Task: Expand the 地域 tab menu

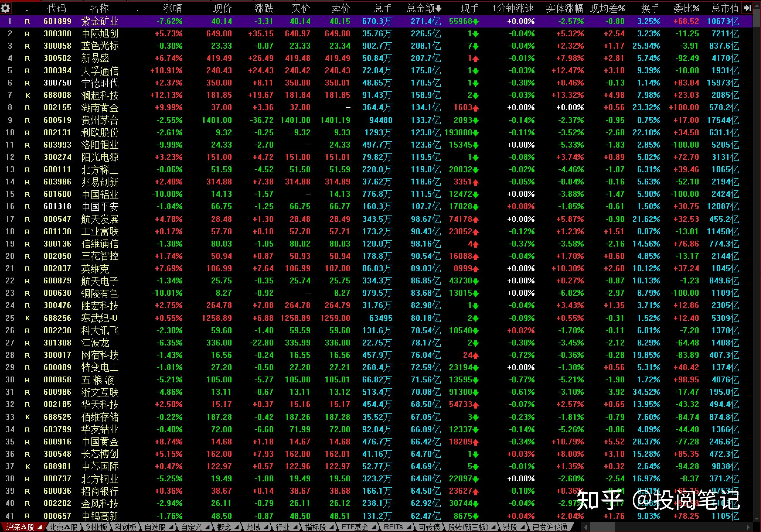Action: (x=265, y=527)
